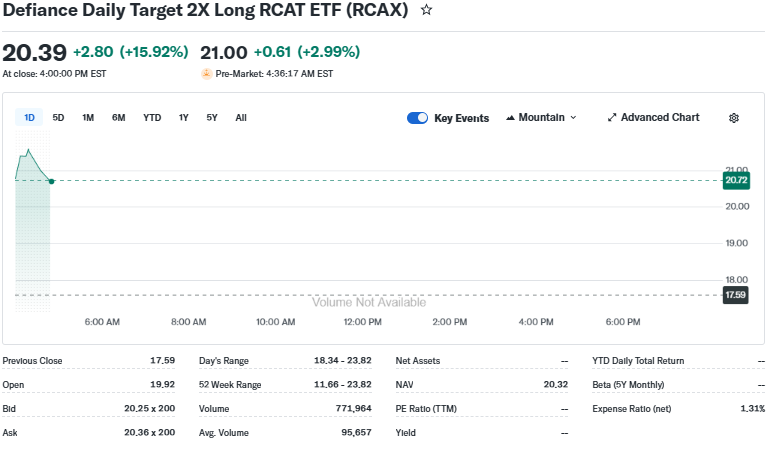
Task: Select the 1M chart range
Action: point(88,118)
